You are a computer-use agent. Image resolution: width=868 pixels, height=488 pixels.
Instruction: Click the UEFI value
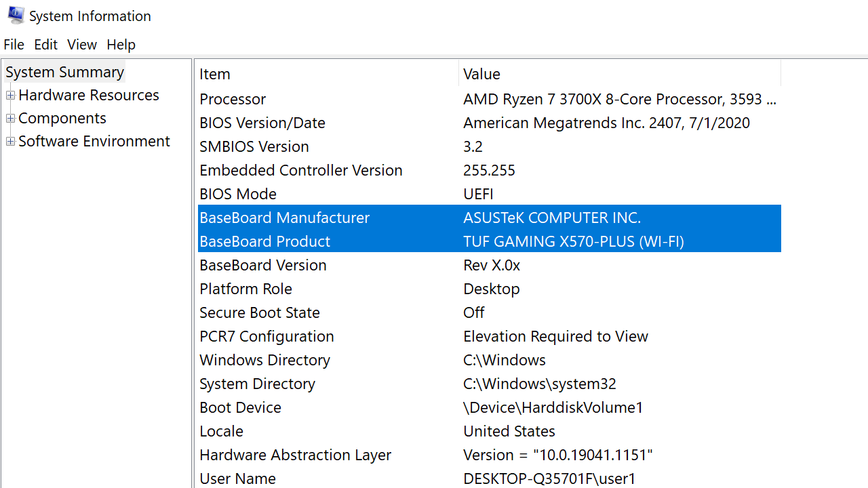pyautogui.click(x=478, y=194)
